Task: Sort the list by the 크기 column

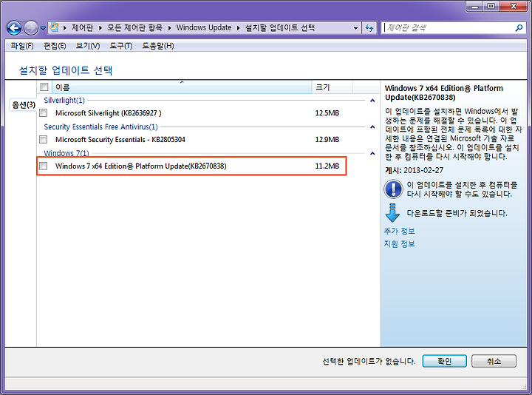Action: point(332,87)
